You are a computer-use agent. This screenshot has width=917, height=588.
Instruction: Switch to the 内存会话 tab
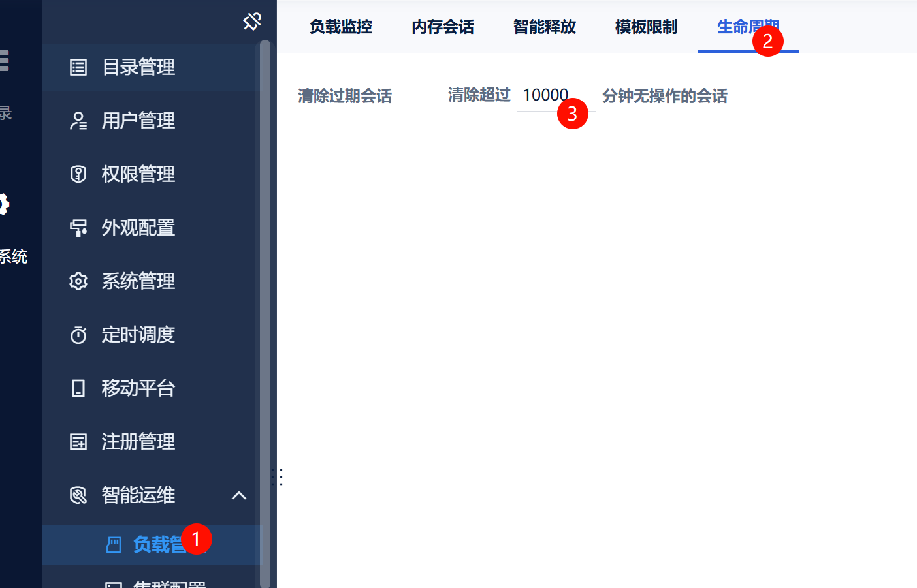(443, 27)
